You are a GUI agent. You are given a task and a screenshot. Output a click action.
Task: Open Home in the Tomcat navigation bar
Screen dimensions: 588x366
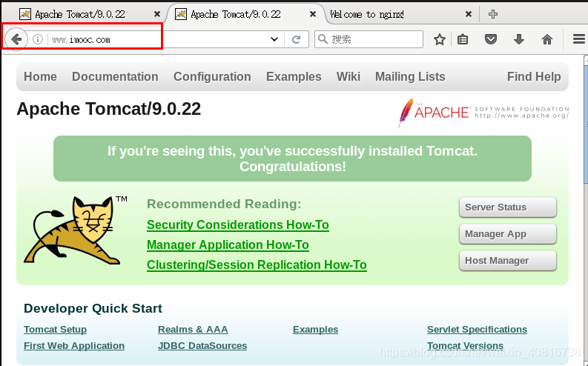pyautogui.click(x=40, y=76)
